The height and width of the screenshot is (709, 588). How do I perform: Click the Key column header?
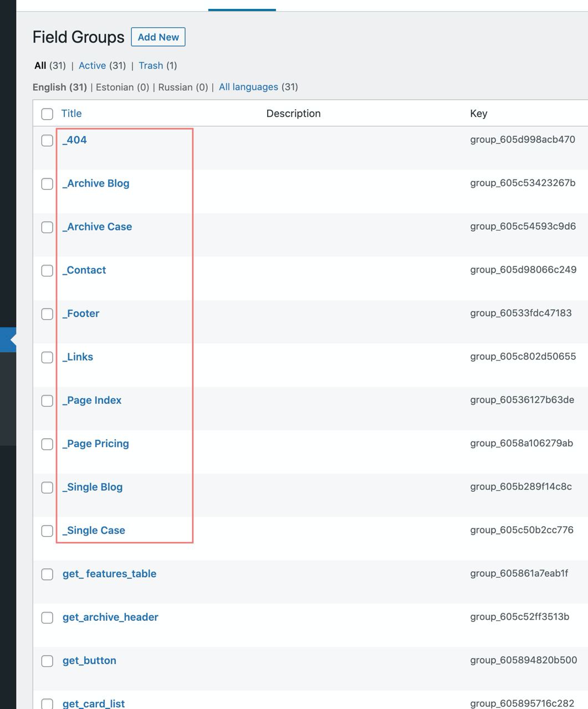tap(478, 114)
